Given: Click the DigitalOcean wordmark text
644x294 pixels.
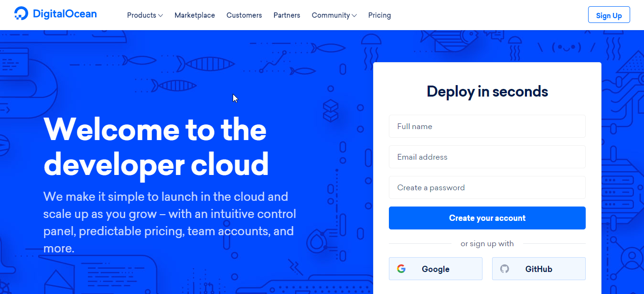Looking at the screenshot, I should point(64,14).
